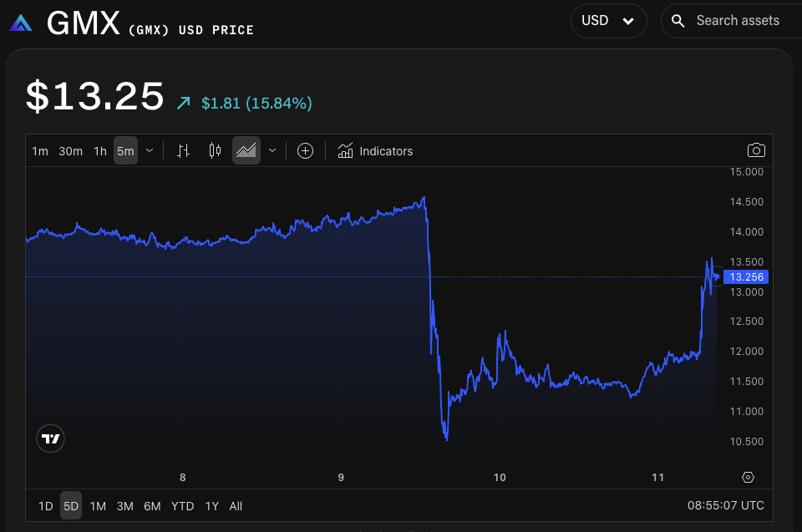This screenshot has height=532, width=802.
Task: Open the USD currency dropdown
Action: click(x=608, y=20)
